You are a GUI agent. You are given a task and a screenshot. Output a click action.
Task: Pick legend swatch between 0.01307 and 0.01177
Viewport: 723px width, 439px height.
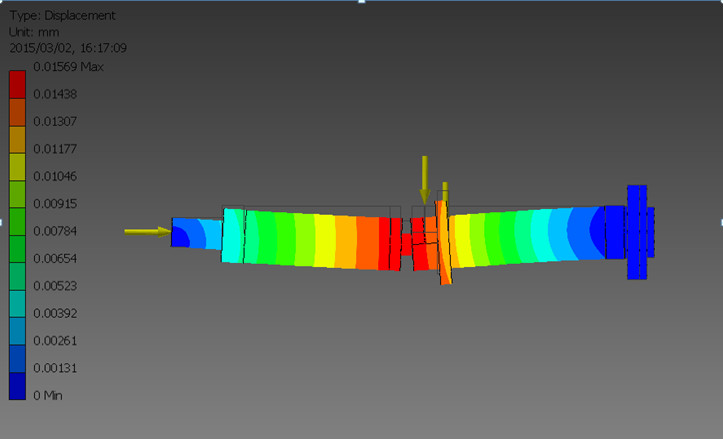(17, 139)
